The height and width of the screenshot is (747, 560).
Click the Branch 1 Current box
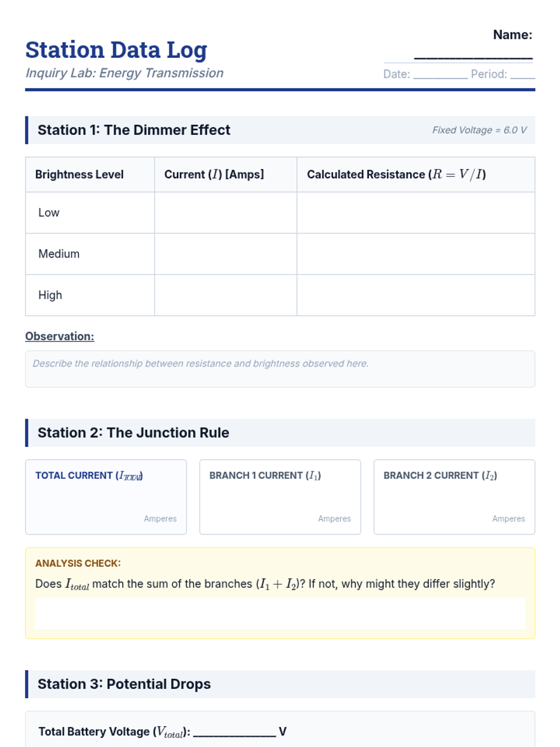tap(280, 498)
